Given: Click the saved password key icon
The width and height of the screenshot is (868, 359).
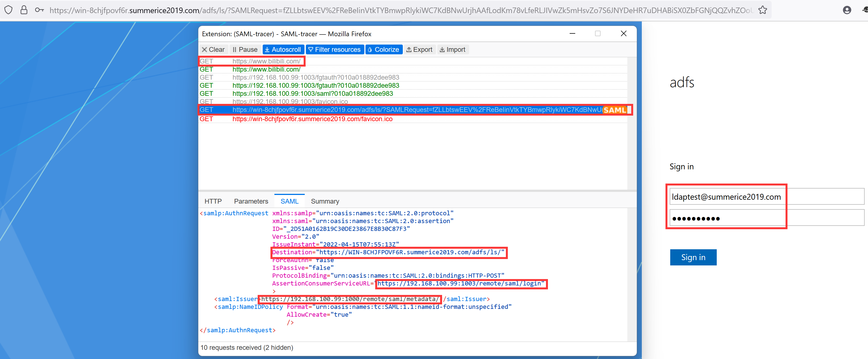Looking at the screenshot, I should coord(40,10).
